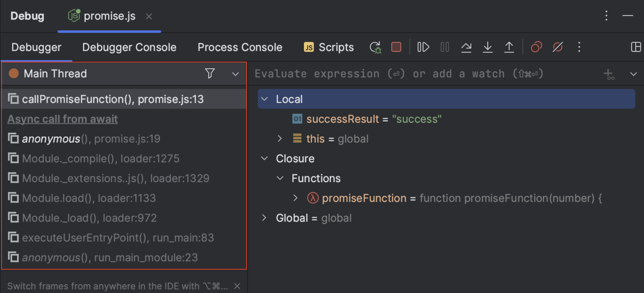644x293 pixels.
Task: Click the promiseFunction lambda icon
Action: [313, 198]
